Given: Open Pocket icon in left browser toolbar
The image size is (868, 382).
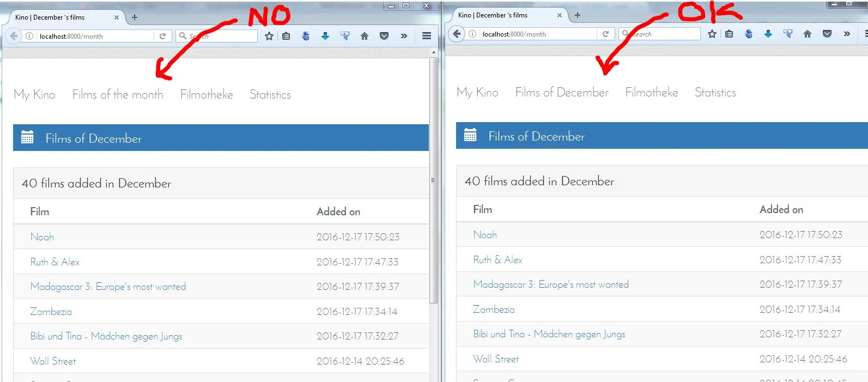Looking at the screenshot, I should pyautogui.click(x=384, y=36).
